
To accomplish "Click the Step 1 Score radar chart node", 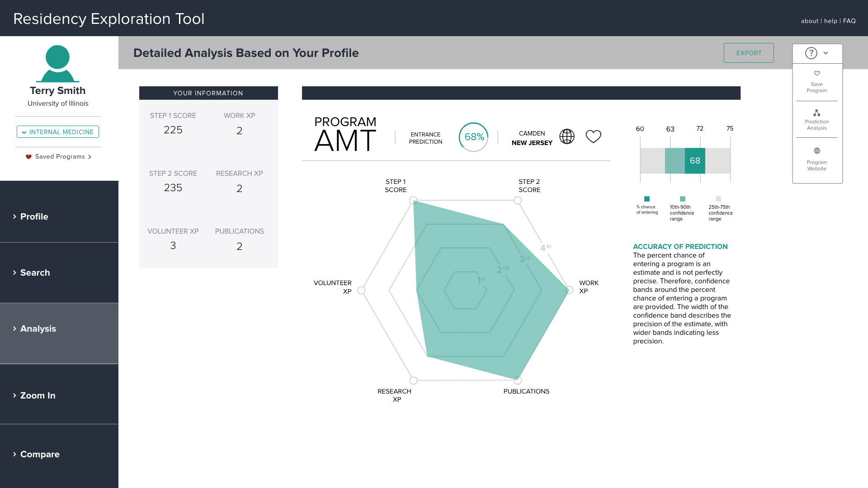I will click(413, 200).
